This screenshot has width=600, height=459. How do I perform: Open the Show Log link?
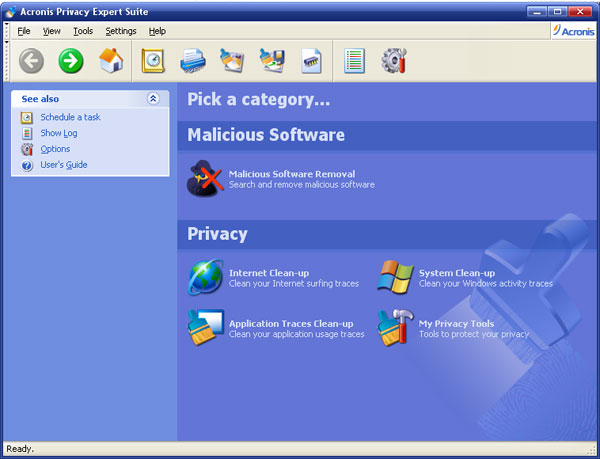tap(59, 133)
